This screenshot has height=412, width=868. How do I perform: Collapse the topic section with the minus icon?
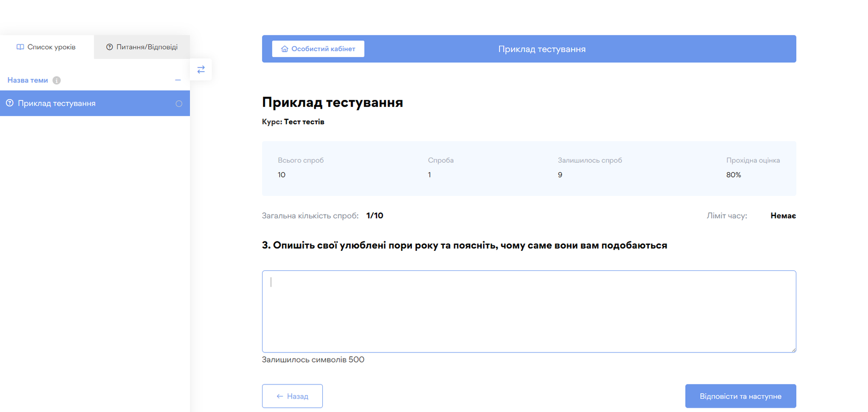click(x=177, y=80)
